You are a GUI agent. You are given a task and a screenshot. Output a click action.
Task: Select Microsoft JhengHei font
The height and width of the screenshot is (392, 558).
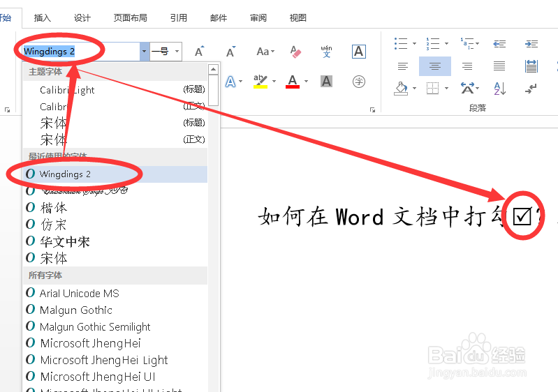[115, 343]
